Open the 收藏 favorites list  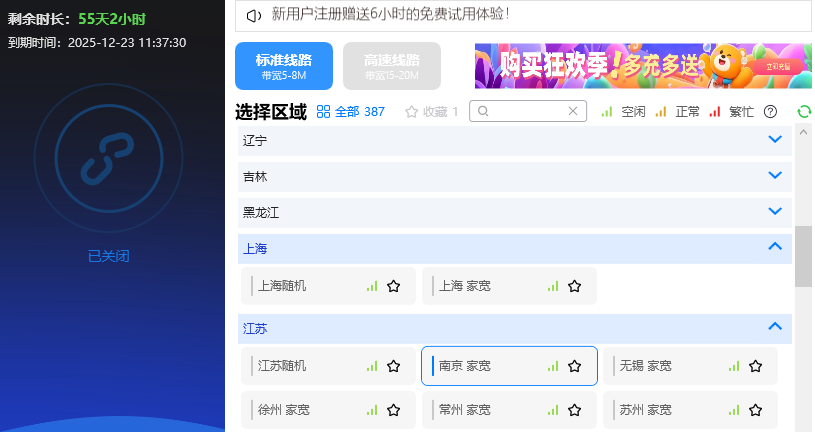pos(431,112)
